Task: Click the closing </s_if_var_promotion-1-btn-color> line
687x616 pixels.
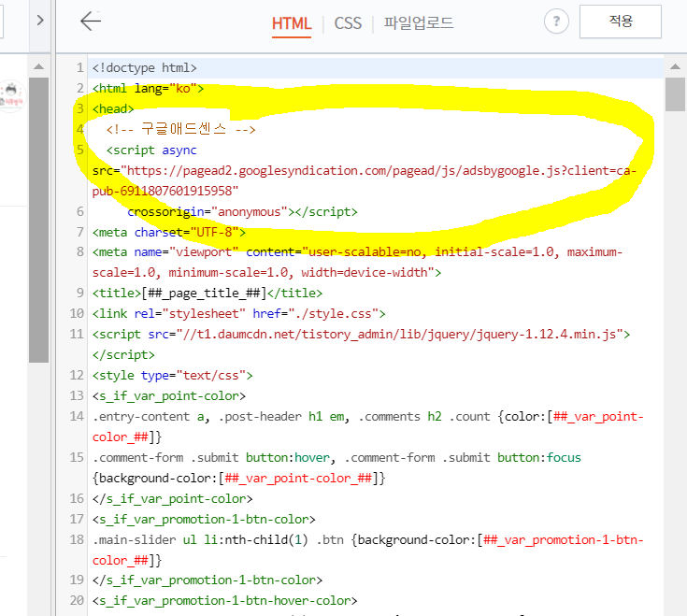Action: tap(208, 580)
